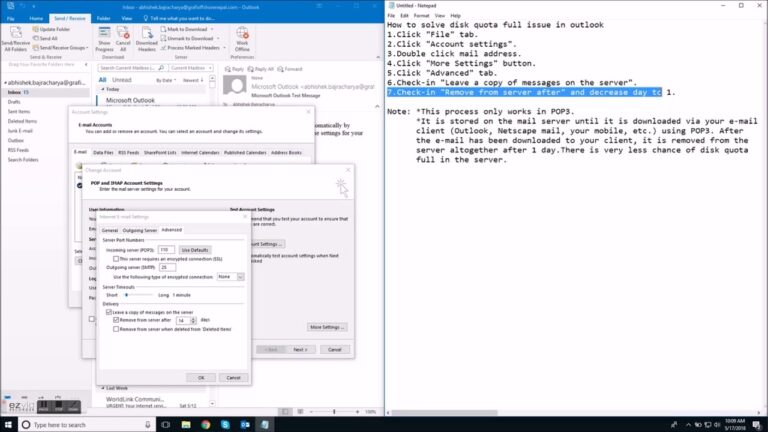Toggle 'Leave a copy of messages on the server'
Screen dimensions: 768x432
(109, 312)
